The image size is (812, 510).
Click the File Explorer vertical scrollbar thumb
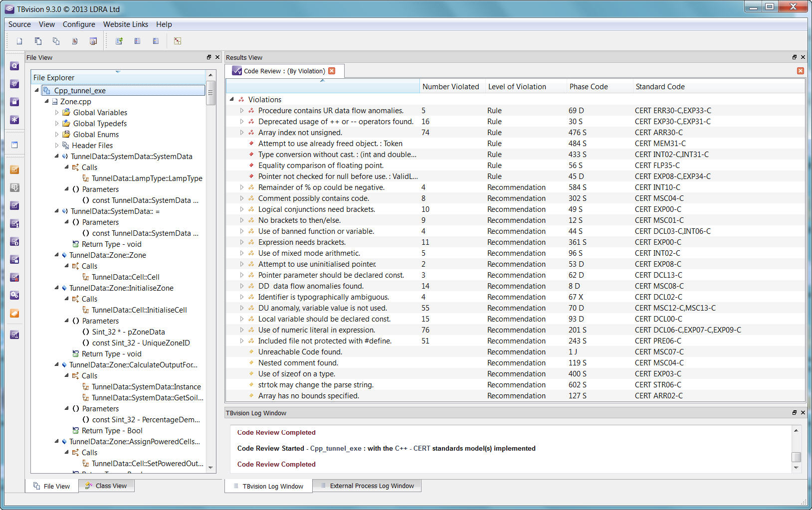click(x=210, y=93)
